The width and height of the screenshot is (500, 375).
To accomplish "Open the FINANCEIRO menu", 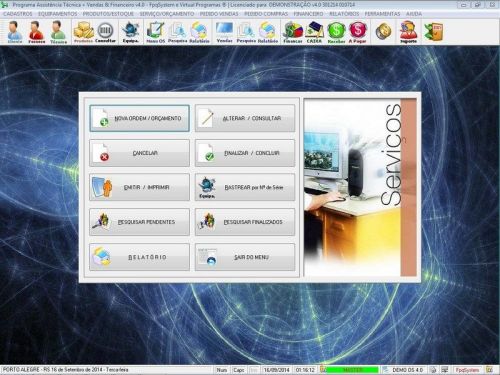I will [308, 14].
